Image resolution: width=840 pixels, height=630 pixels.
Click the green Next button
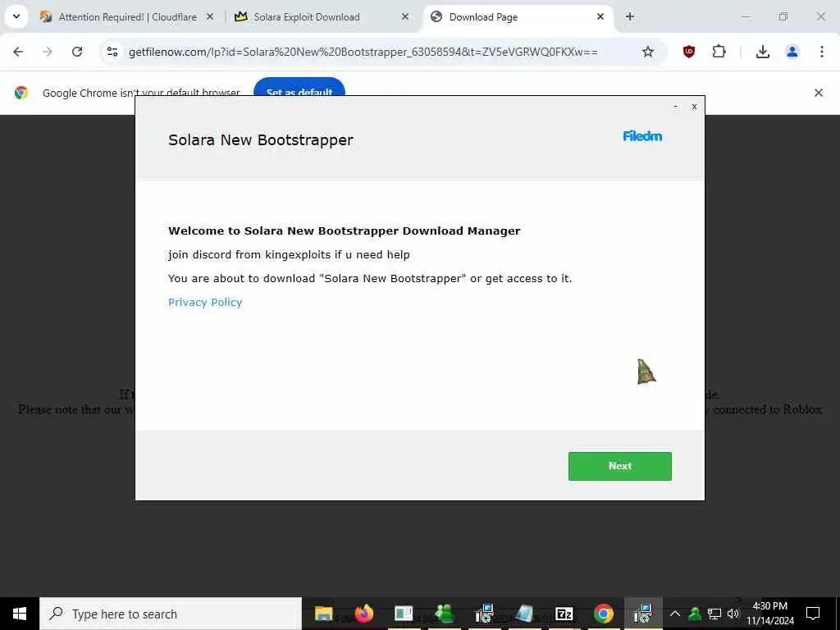(x=620, y=466)
